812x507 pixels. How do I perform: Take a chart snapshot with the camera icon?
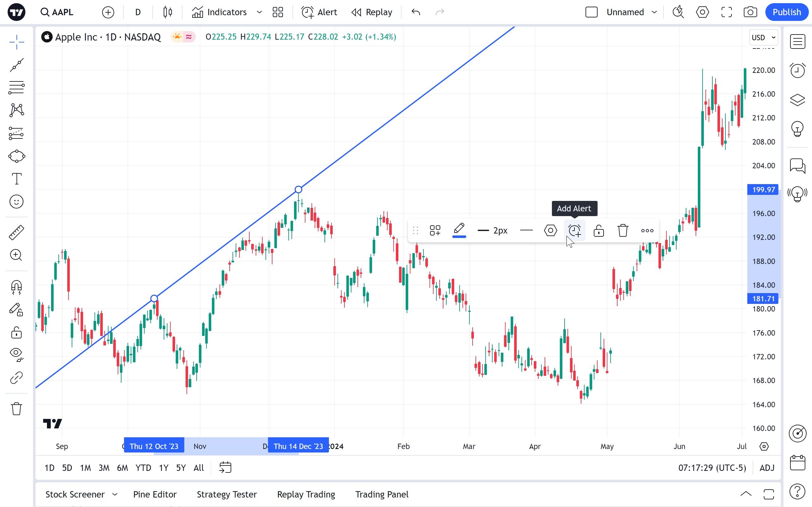coord(750,12)
